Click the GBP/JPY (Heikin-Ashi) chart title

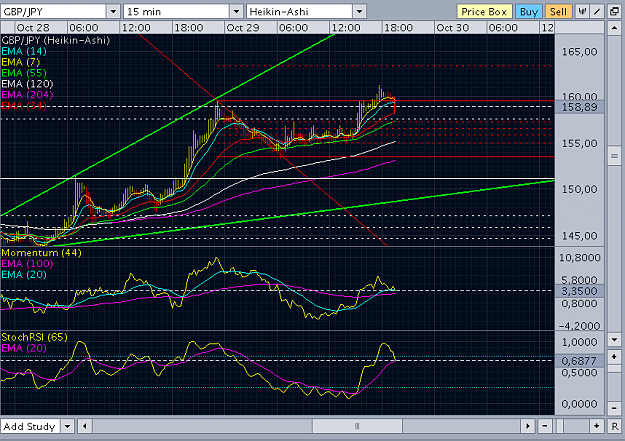point(55,40)
